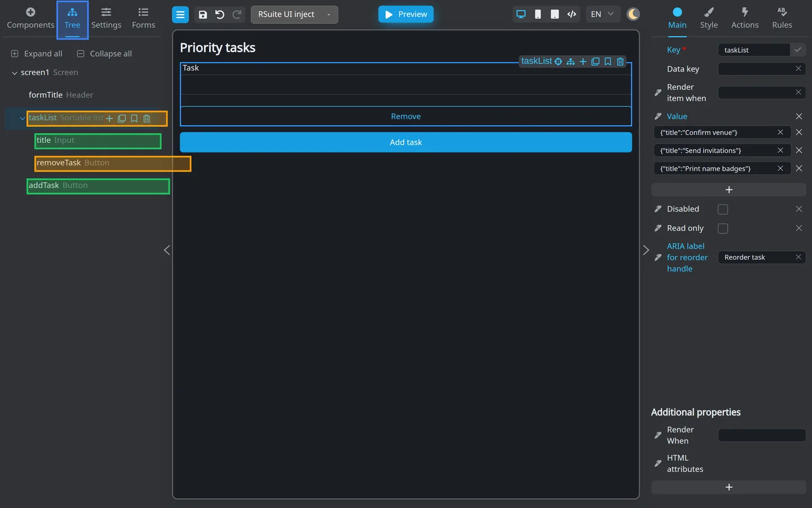Toggle the Disabled checkbox
Screen dimensions: 812x508
723,209
